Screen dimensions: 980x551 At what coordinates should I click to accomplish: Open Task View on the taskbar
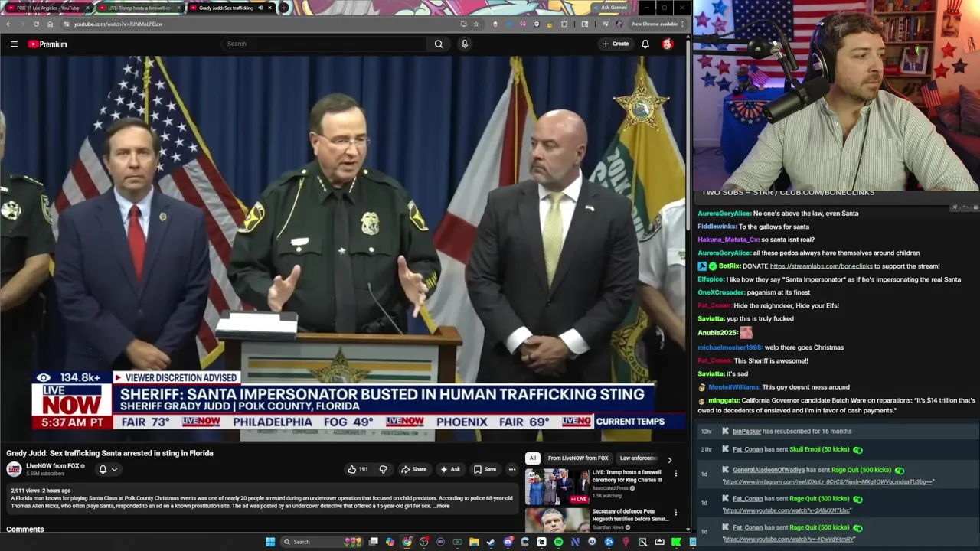point(373,542)
